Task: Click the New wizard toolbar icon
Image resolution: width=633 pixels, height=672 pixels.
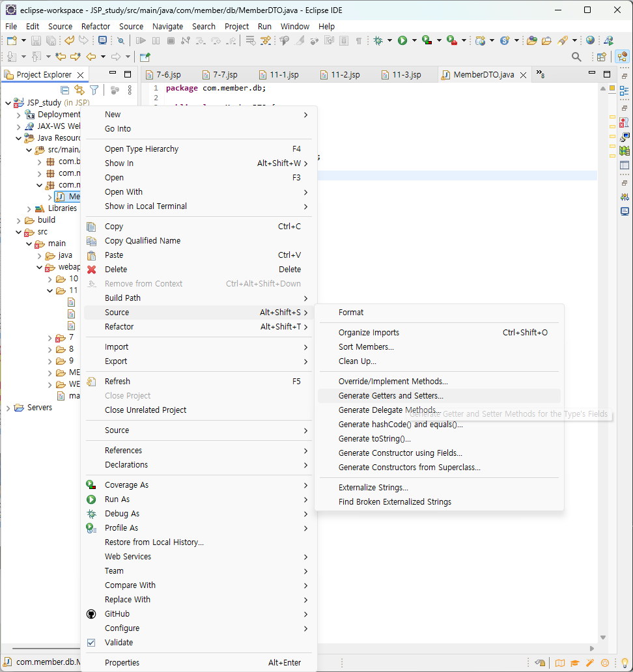Action: [x=12, y=41]
